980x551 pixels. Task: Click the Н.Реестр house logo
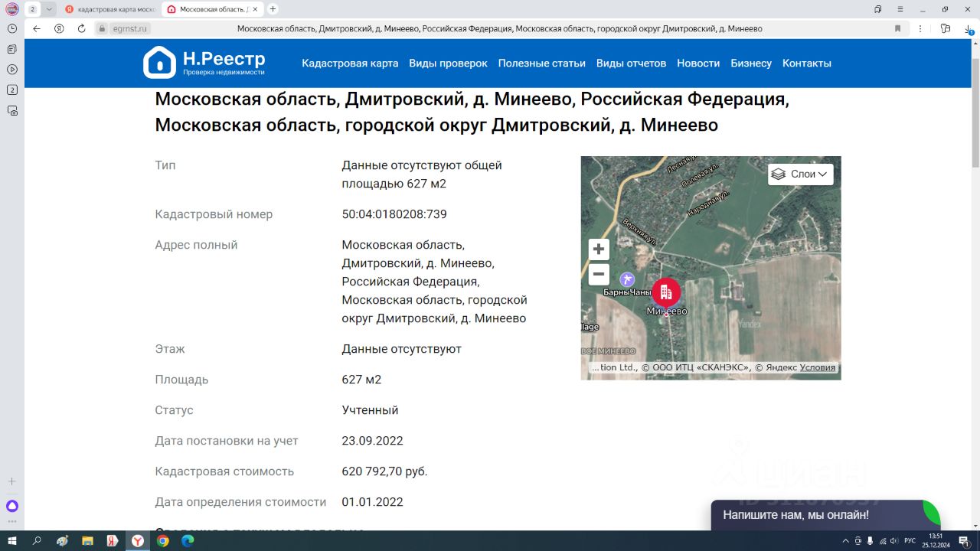[x=159, y=63]
